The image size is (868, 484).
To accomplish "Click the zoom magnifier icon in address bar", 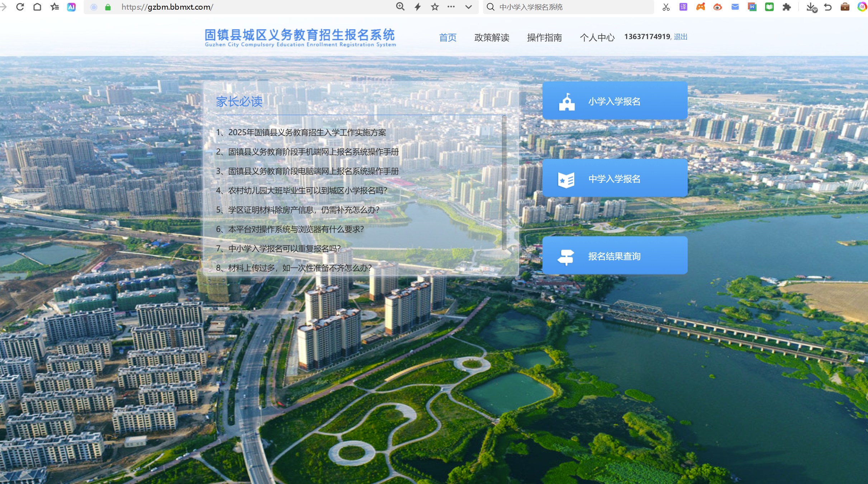I will click(x=400, y=7).
